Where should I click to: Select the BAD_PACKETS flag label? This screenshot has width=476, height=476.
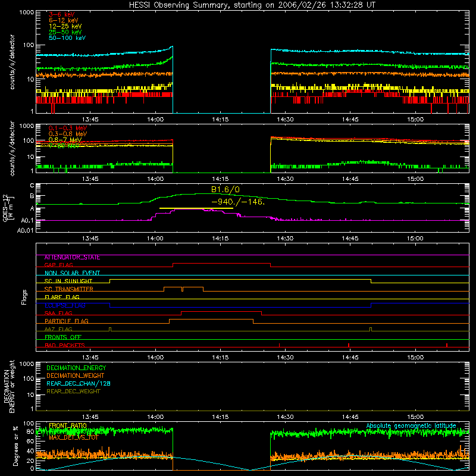(65, 345)
